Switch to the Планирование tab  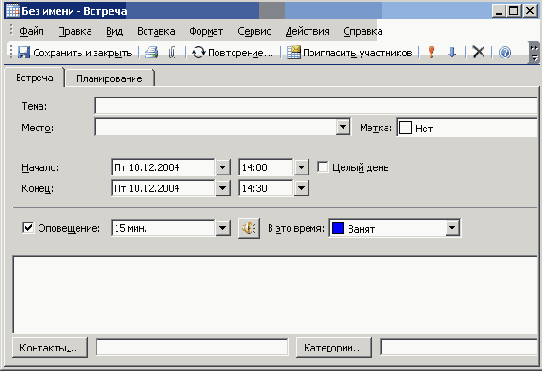[x=109, y=78]
